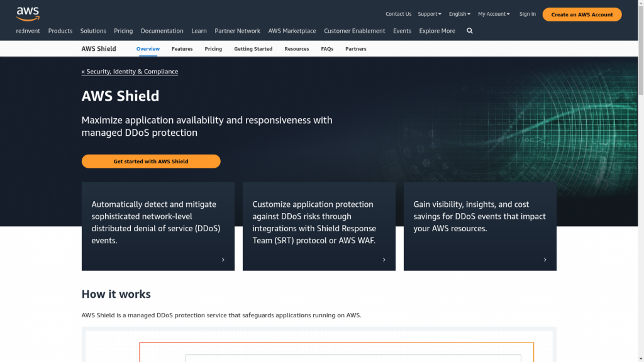Switch to the Features tab

pos(182,48)
